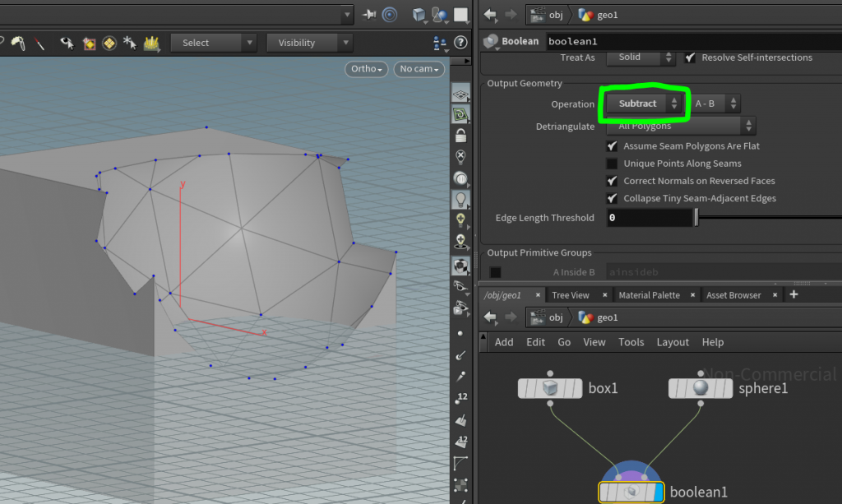This screenshot has width=842, height=504.
Task: Switch to the Material Palette tab
Action: pos(650,295)
